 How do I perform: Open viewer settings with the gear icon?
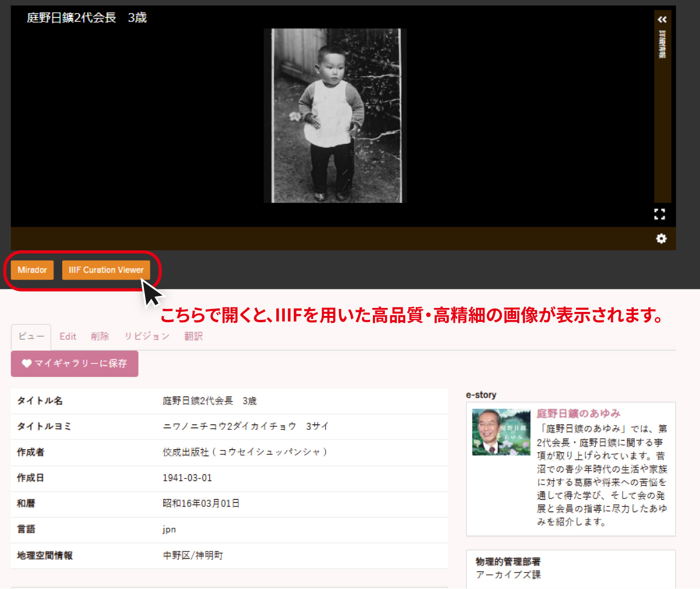(x=661, y=239)
